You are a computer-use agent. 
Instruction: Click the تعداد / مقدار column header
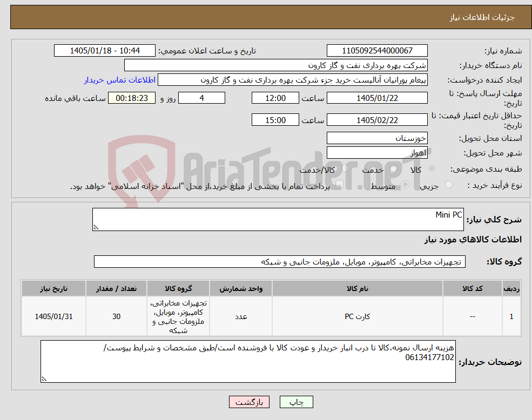116,288
